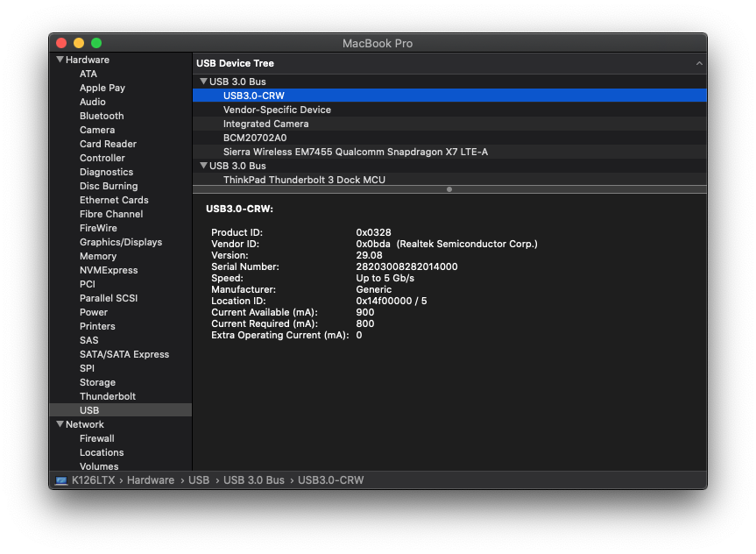Screen dimensions: 756x554
Task: View Power information
Action: pos(94,312)
